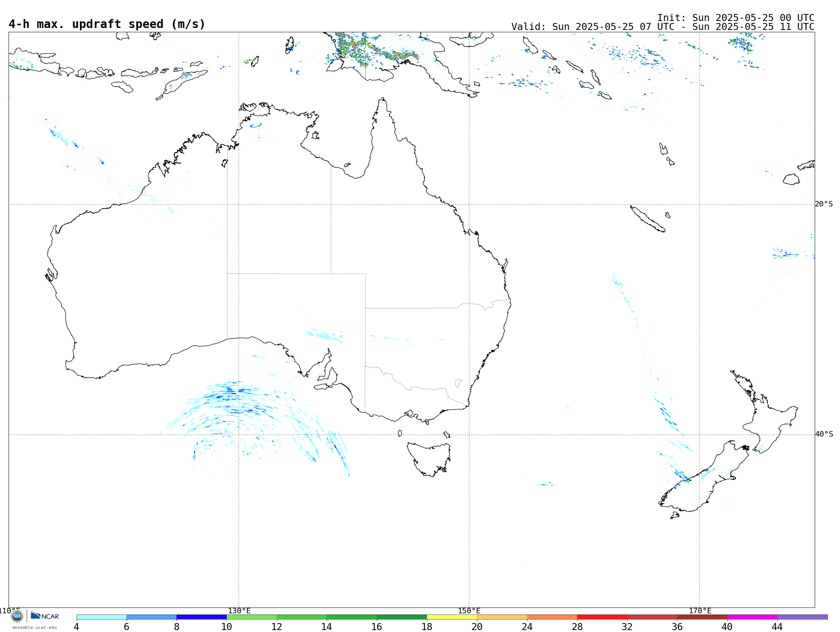Click the '130°E' longitude label

(x=239, y=611)
